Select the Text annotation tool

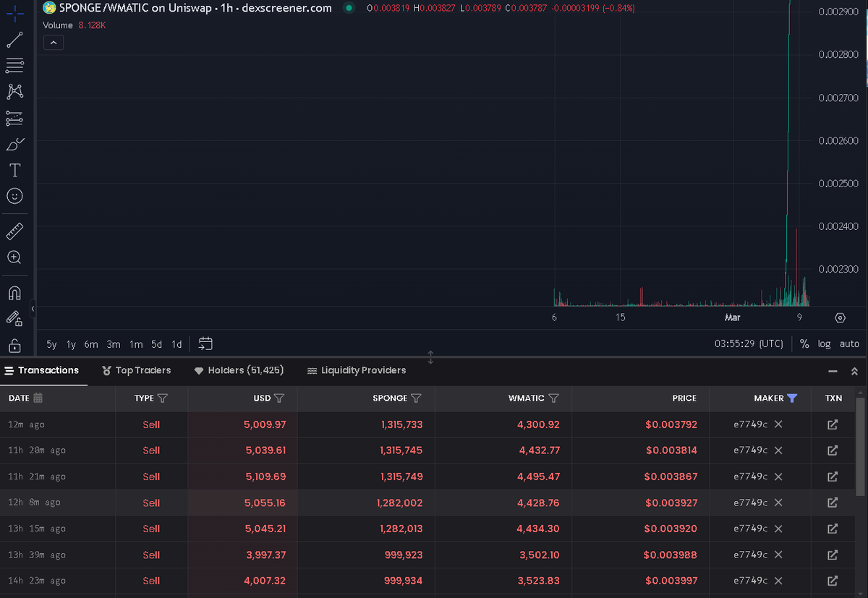(14, 170)
